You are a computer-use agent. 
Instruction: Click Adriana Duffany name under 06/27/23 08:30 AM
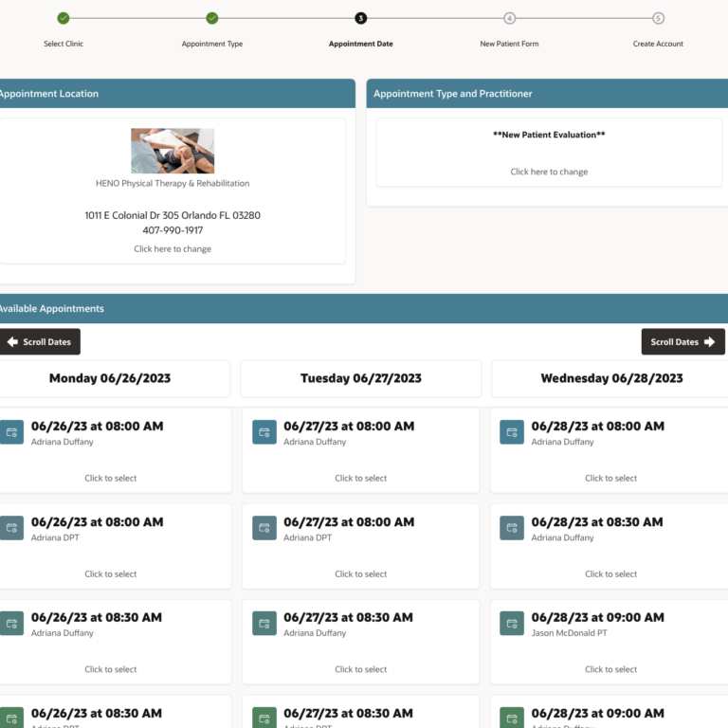(x=315, y=633)
